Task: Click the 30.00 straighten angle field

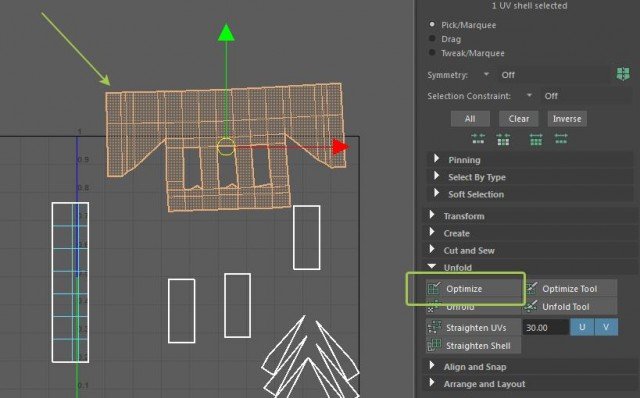Action: [x=546, y=327]
